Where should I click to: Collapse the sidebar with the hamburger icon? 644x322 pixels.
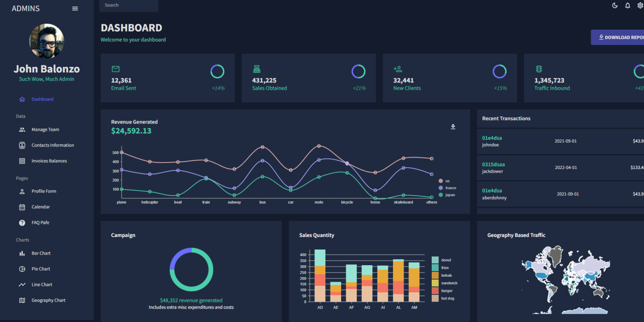click(x=75, y=8)
